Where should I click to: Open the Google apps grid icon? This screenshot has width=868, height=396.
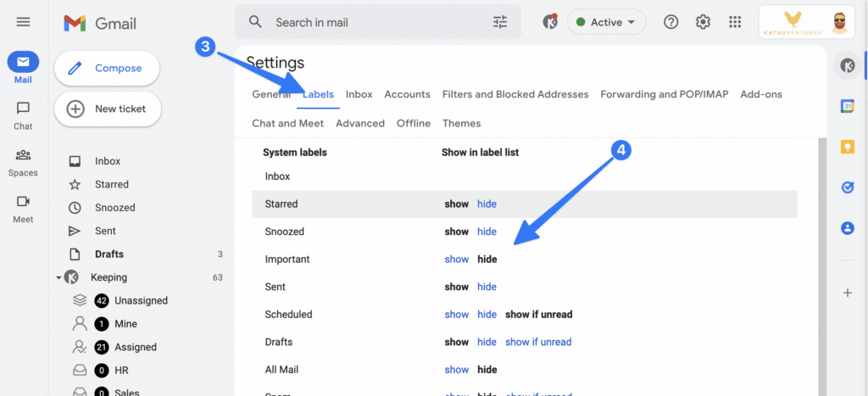click(x=735, y=22)
